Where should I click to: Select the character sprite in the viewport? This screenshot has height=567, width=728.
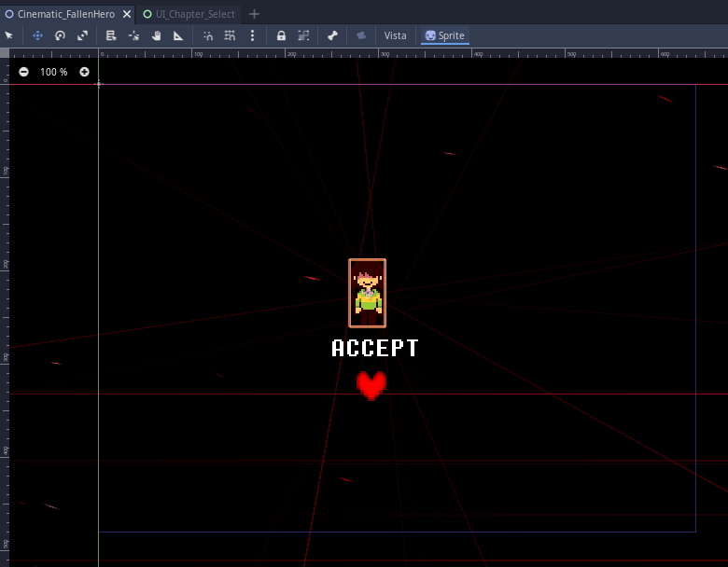[367, 293]
